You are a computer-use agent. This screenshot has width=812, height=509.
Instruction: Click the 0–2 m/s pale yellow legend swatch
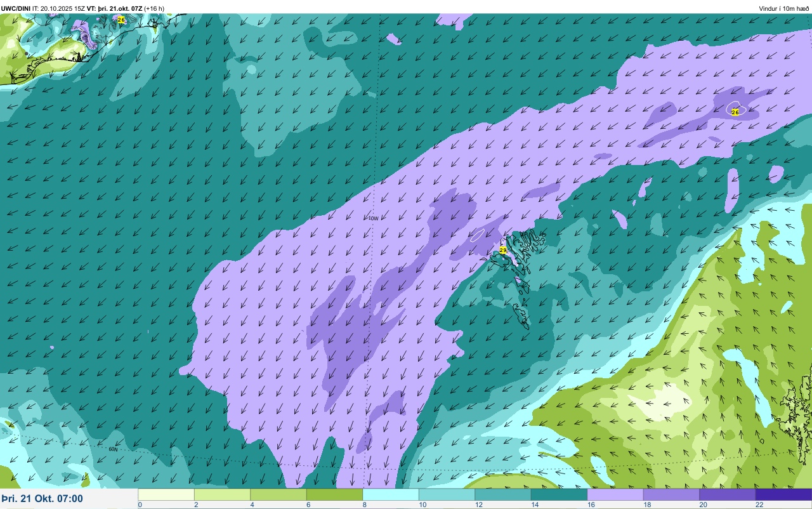click(166, 494)
